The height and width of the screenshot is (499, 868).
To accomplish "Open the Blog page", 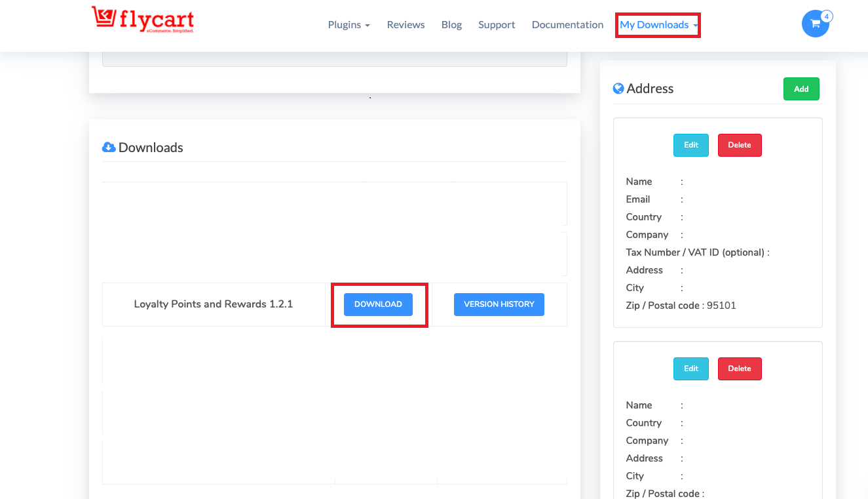I will pos(451,25).
